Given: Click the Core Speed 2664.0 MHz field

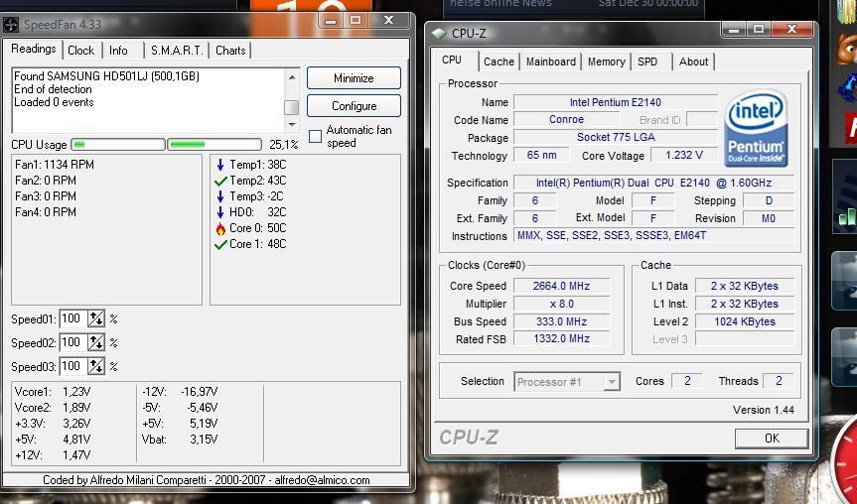Looking at the screenshot, I should coord(561,286).
